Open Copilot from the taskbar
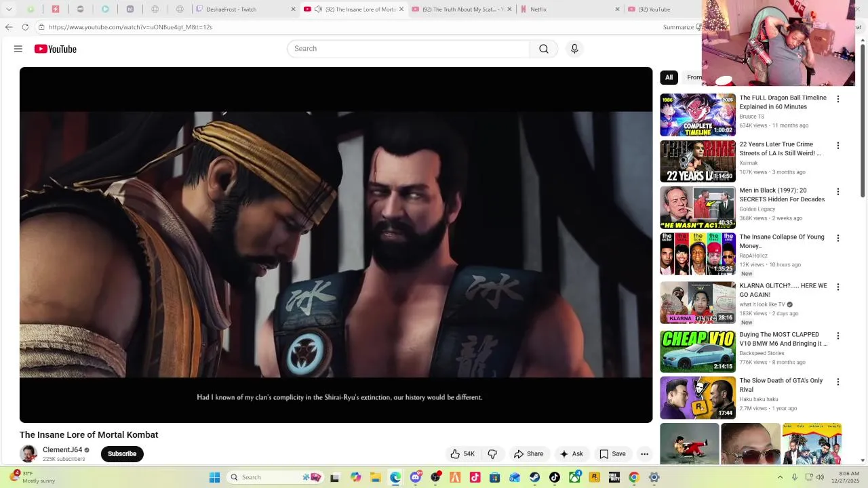The image size is (868, 488). pyautogui.click(x=356, y=477)
